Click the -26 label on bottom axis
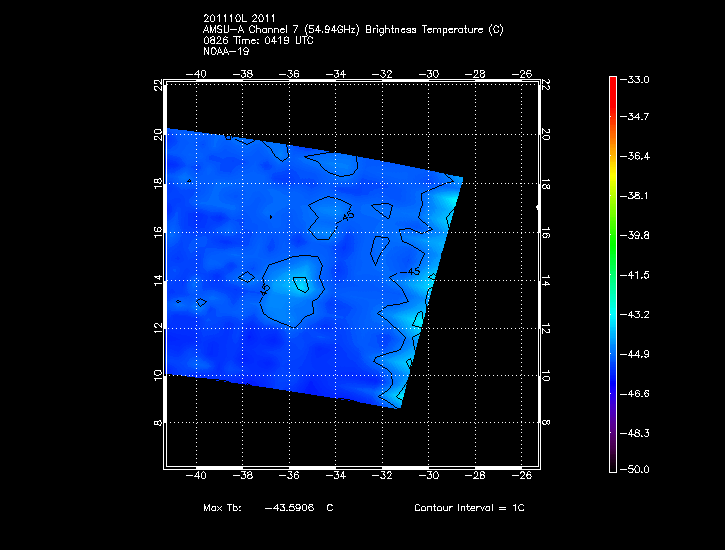 coord(523,477)
